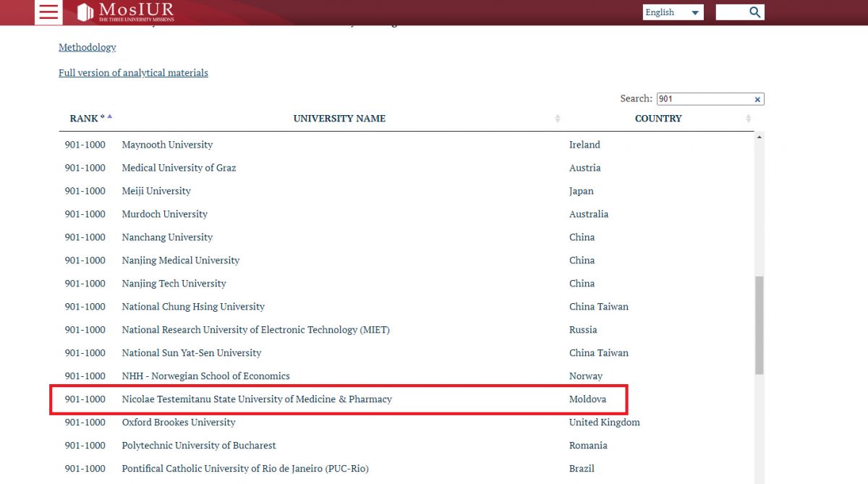Open Full version of analytical materials
This screenshot has width=868, height=484.
(133, 72)
